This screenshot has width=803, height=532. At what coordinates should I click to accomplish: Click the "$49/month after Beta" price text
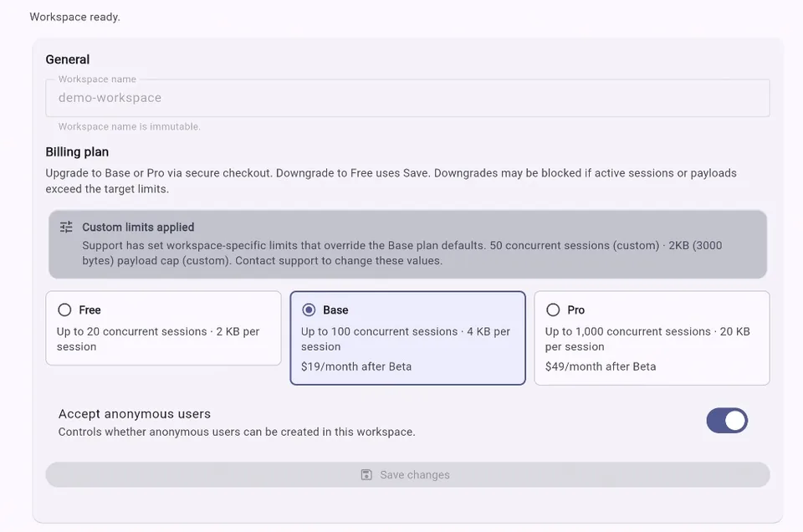(601, 366)
